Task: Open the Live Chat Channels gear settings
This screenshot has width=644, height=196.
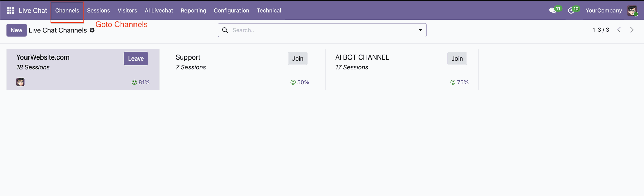Action: pos(92,30)
